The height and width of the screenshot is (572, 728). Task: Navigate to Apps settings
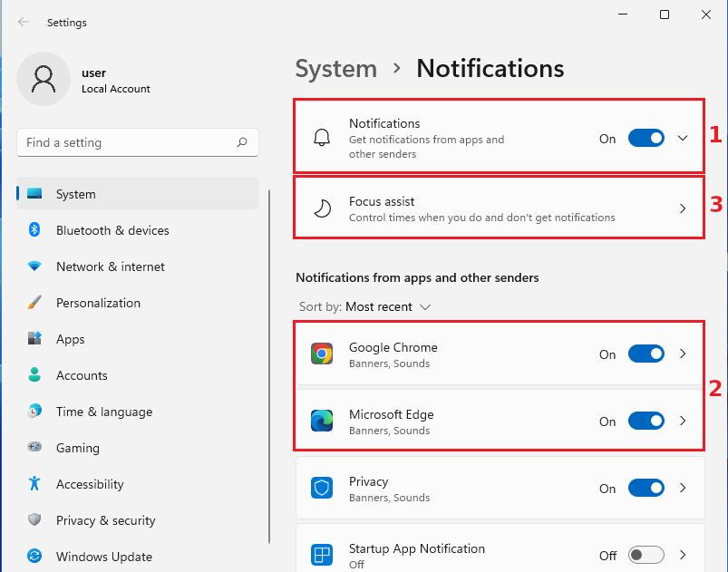click(138, 338)
